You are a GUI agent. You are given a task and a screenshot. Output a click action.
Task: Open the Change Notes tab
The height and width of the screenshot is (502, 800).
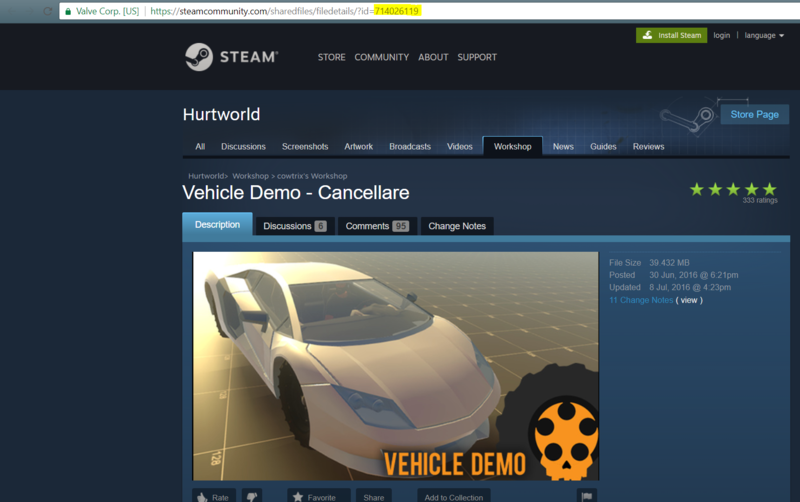[457, 226]
